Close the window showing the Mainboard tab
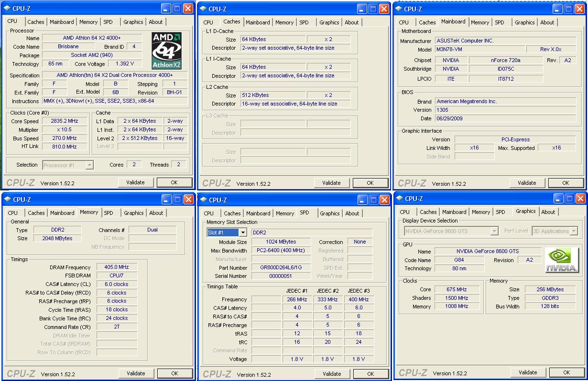 (579, 9)
